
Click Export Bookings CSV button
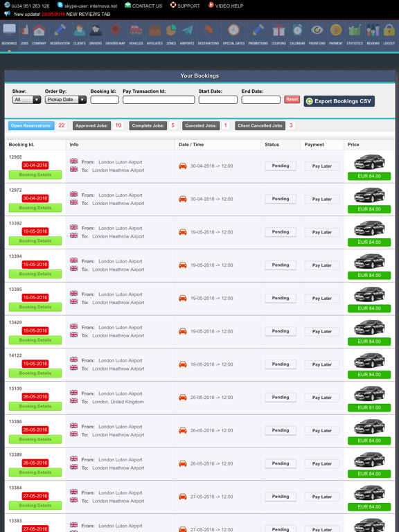[339, 101]
